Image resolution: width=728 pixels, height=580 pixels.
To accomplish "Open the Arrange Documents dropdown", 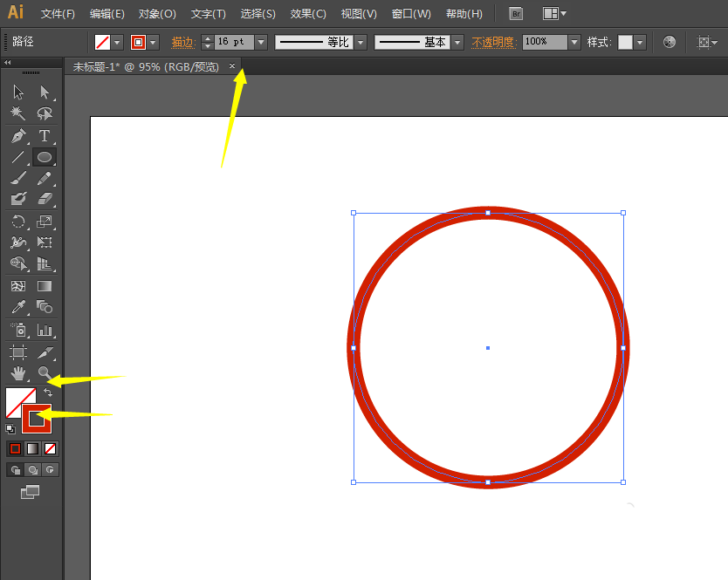I will (555, 14).
